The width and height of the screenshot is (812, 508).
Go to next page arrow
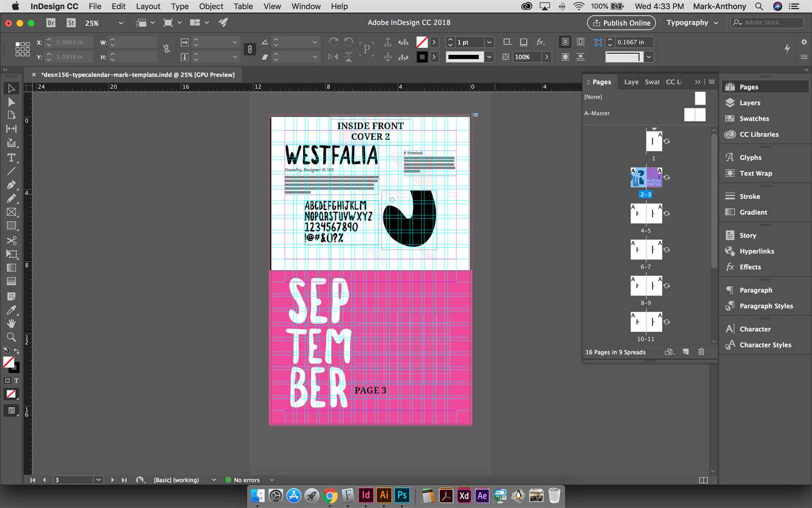[x=112, y=480]
